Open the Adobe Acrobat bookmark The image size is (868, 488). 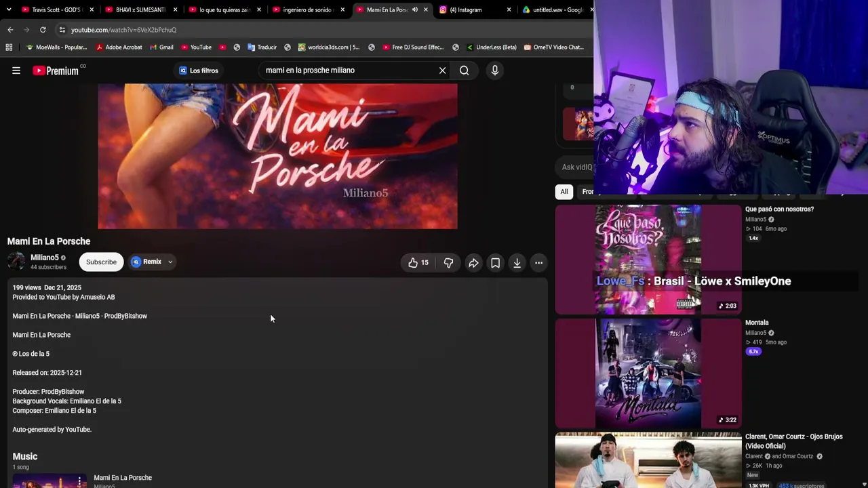[119, 47]
